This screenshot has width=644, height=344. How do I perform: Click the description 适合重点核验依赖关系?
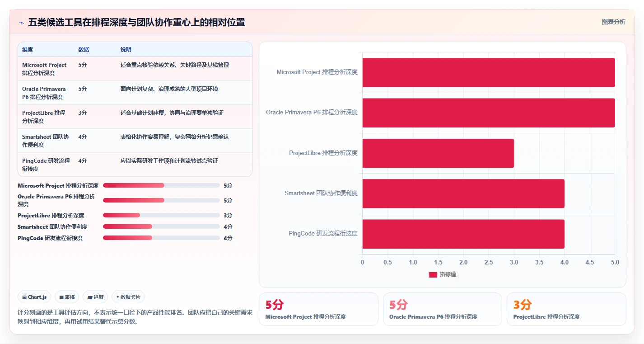coord(175,65)
